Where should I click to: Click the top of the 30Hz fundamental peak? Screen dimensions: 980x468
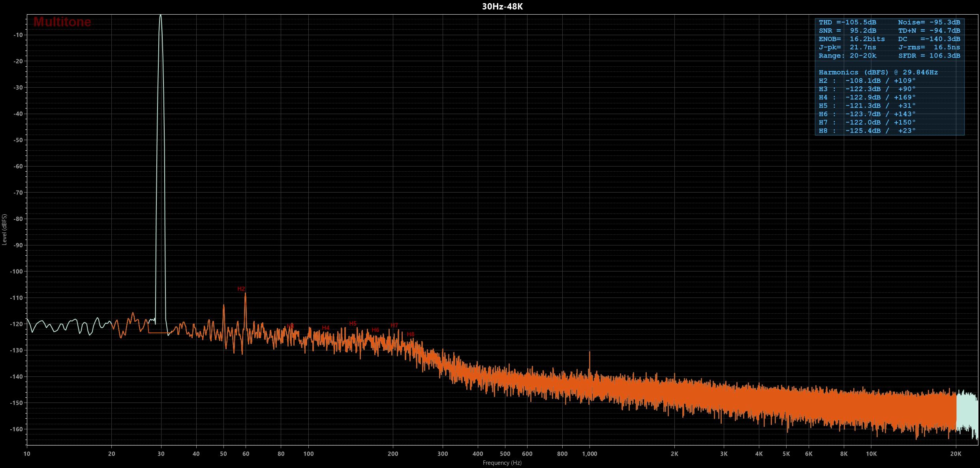pos(160,15)
